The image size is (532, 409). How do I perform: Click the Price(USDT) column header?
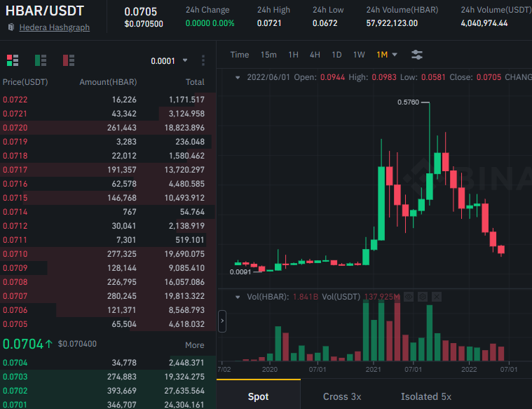pos(25,82)
